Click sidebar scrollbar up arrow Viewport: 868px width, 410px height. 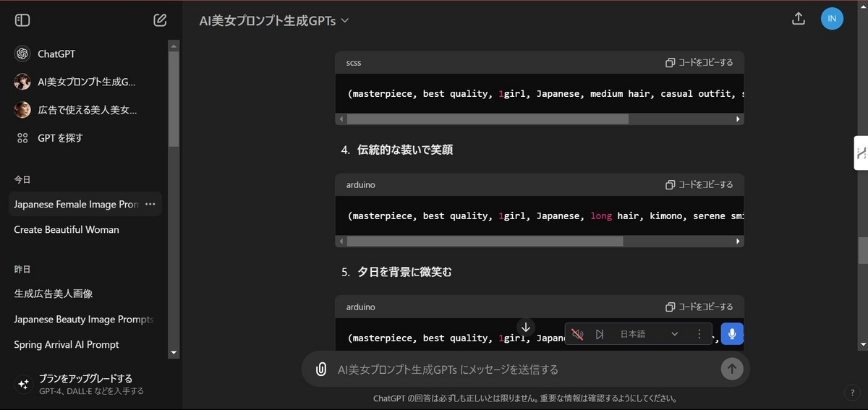coord(174,46)
